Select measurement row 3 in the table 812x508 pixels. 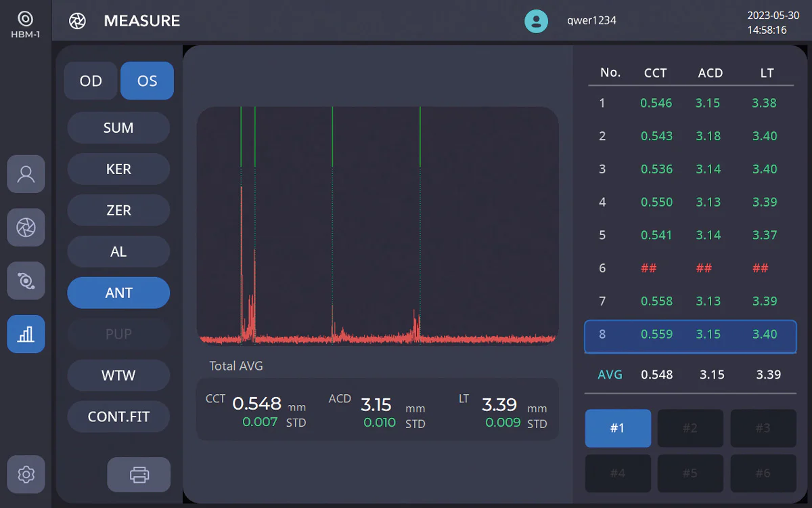click(x=690, y=169)
